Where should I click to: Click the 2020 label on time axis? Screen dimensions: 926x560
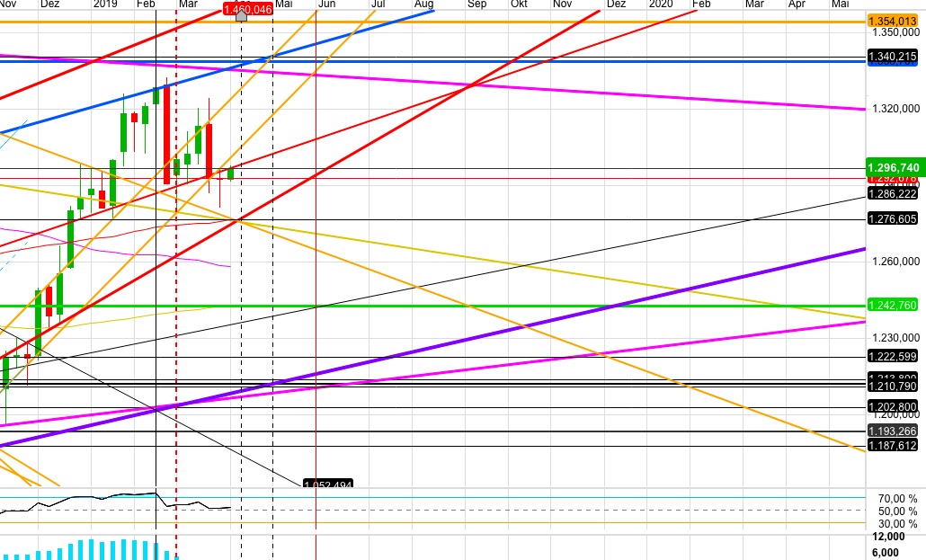pyautogui.click(x=660, y=4)
